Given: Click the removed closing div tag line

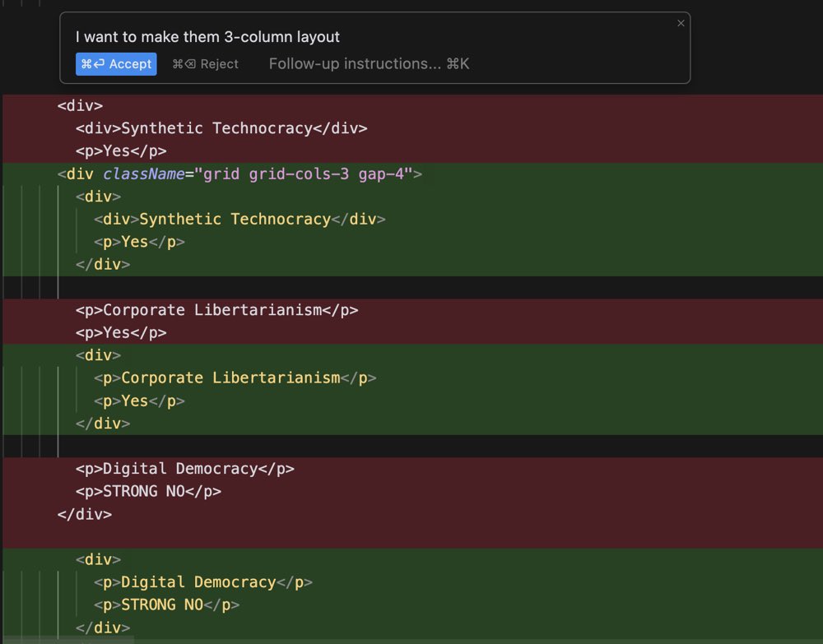Looking at the screenshot, I should click(x=85, y=514).
